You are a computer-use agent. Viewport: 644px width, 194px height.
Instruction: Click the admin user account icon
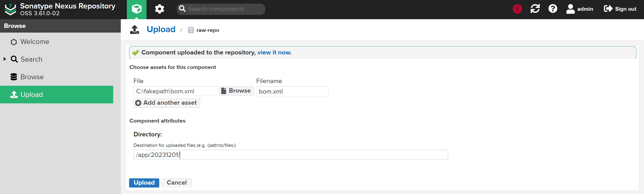click(570, 9)
